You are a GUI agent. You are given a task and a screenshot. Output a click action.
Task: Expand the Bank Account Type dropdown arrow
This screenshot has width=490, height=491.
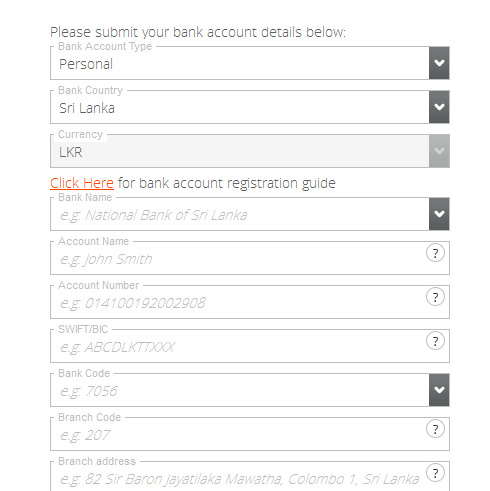click(x=439, y=63)
